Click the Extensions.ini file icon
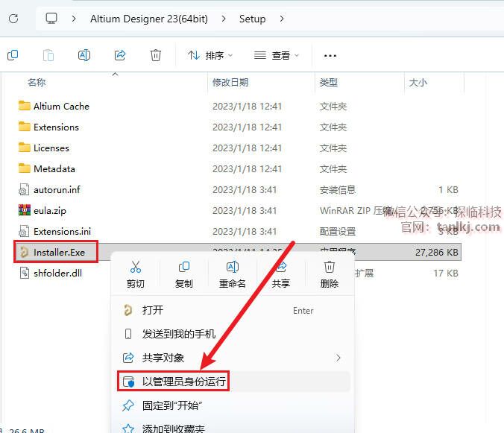The image size is (504, 433). (x=24, y=231)
